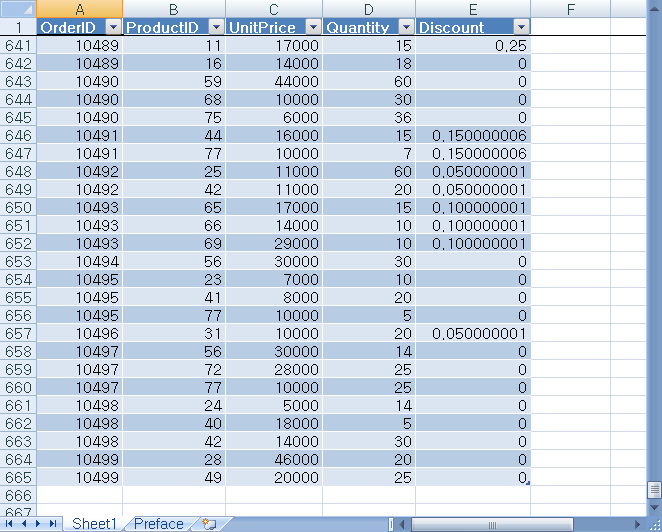Image resolution: width=662 pixels, height=532 pixels.
Task: Click UnitPrice cell 20000
Action: (274, 478)
